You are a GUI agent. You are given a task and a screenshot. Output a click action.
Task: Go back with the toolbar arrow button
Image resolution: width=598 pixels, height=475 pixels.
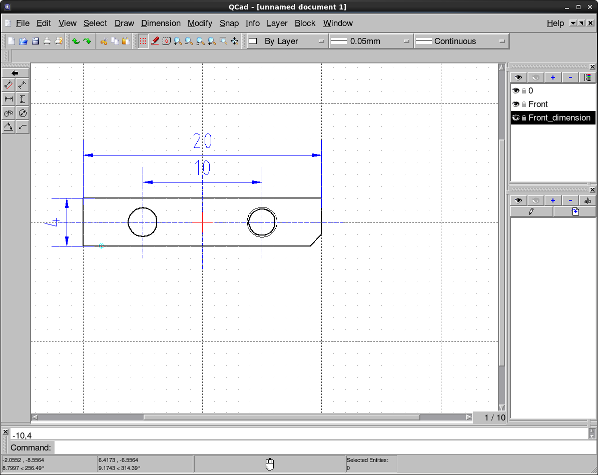pyautogui.click(x=15, y=73)
